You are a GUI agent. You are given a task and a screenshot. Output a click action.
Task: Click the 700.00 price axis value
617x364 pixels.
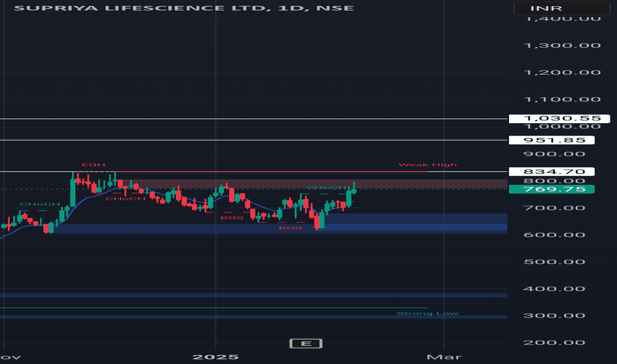click(554, 208)
